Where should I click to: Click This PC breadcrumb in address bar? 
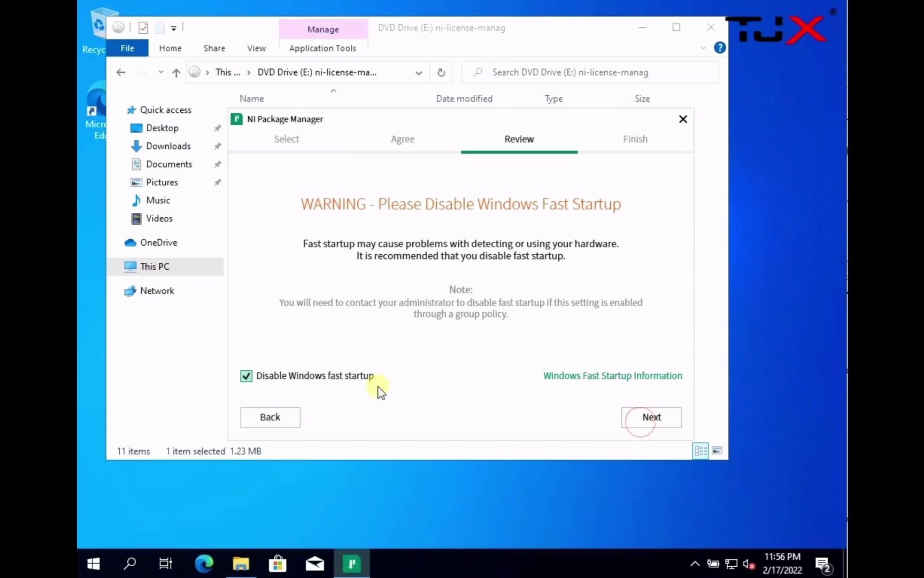pyautogui.click(x=227, y=72)
